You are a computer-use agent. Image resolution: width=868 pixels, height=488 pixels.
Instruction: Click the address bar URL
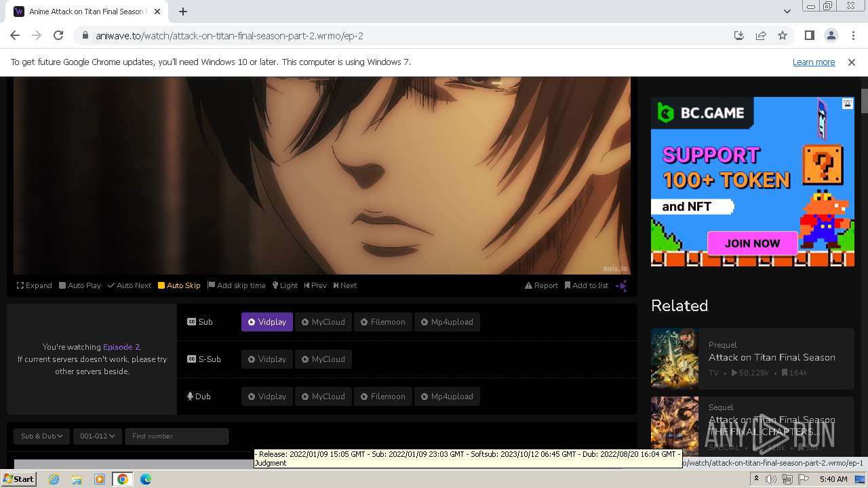[229, 36]
